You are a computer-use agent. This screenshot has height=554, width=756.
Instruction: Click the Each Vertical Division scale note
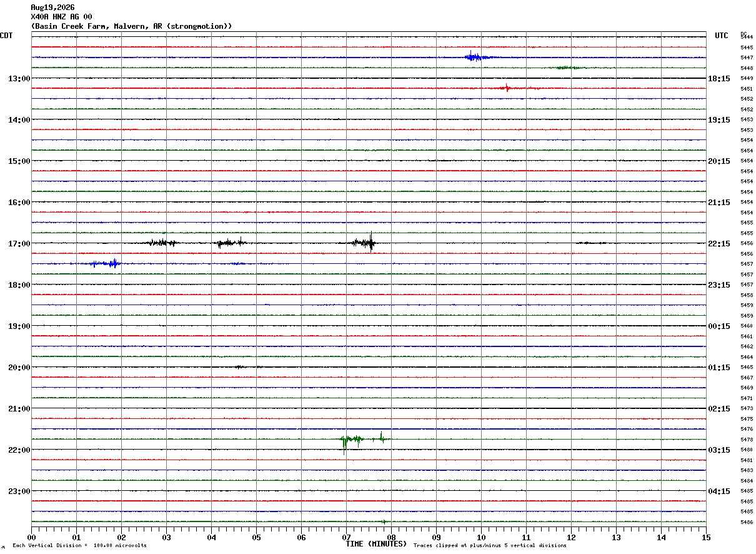tap(79, 546)
